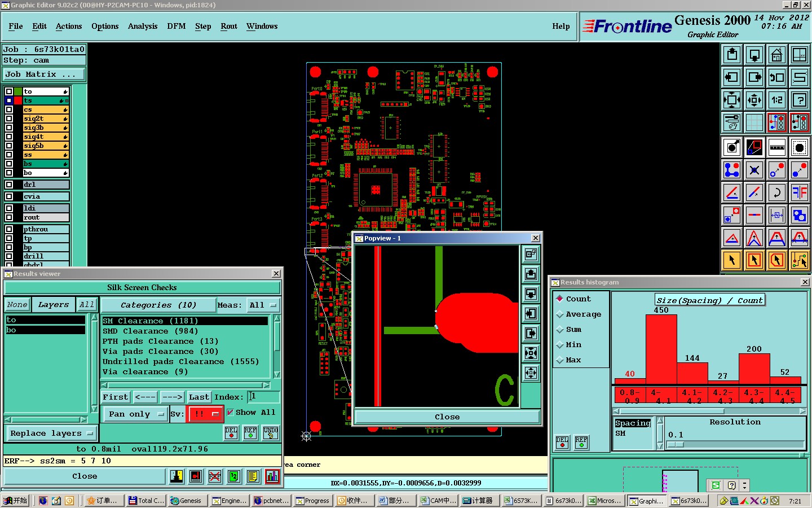Expand the Meas All dropdown
812x508 pixels.
click(264, 305)
